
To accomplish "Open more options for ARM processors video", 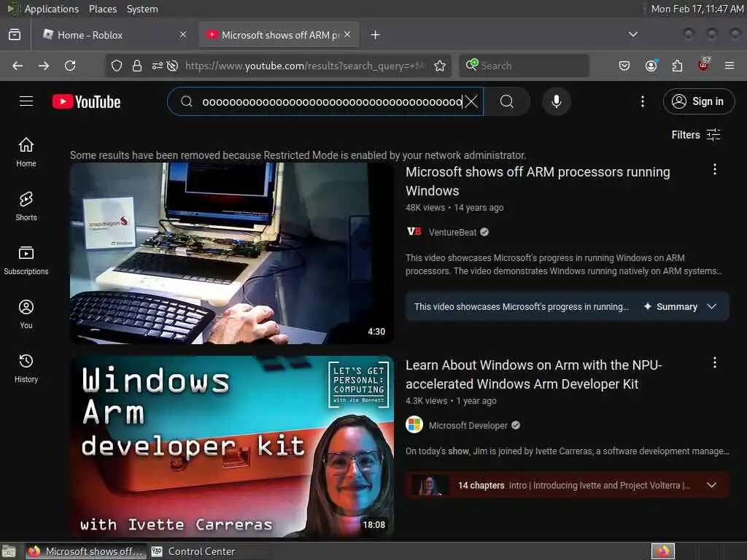I will click(715, 169).
